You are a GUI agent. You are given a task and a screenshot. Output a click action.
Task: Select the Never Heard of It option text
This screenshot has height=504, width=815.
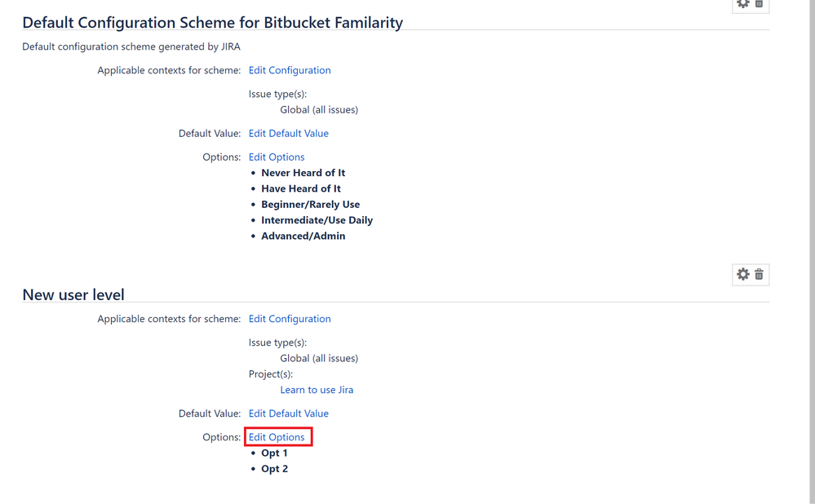(303, 173)
